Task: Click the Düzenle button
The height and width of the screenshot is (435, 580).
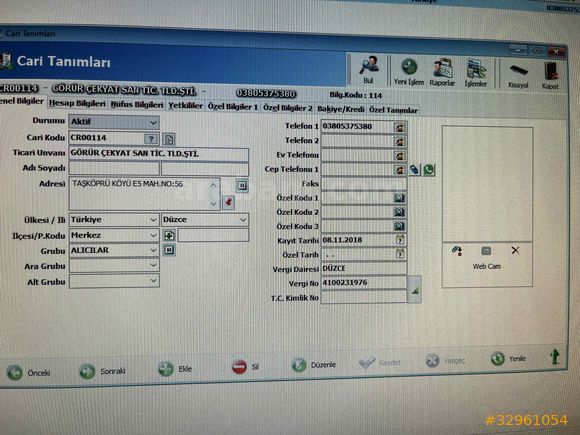Action: pos(314,365)
